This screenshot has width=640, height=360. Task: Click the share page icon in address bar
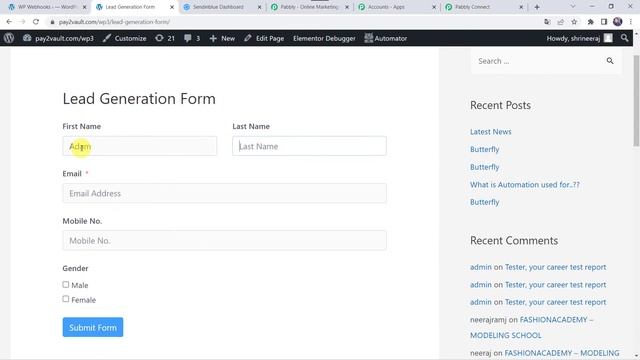pos(561,22)
